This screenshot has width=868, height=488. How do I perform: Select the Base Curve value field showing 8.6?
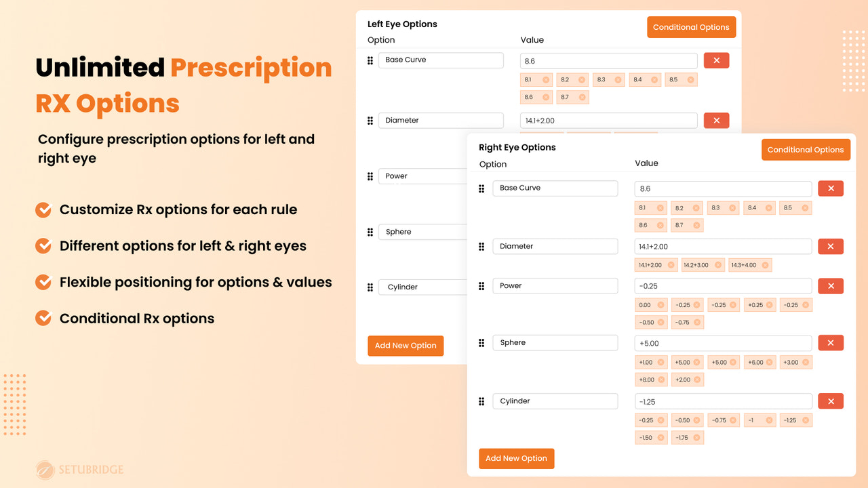point(723,188)
